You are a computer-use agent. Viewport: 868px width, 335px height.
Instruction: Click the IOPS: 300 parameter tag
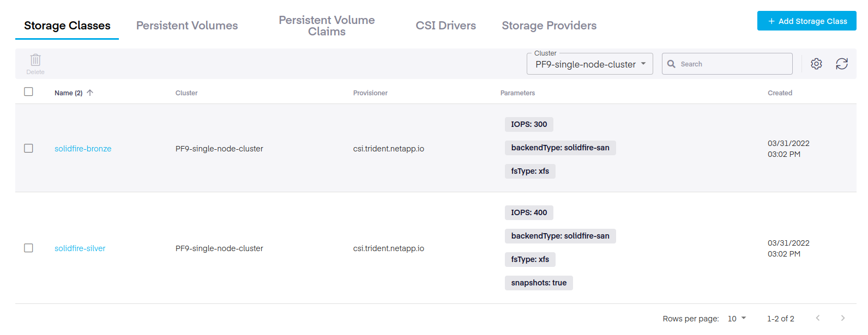pyautogui.click(x=529, y=124)
